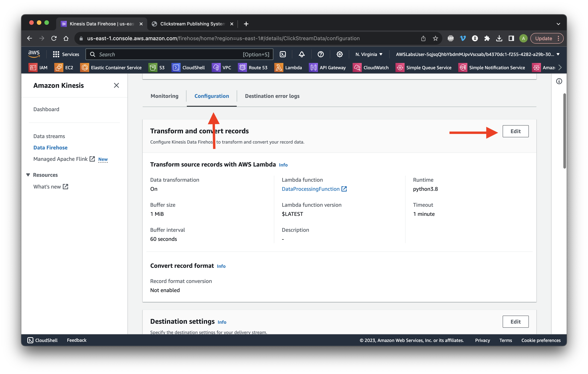Open the AWSLabsUser account dropdown
The image size is (588, 374).
point(478,54)
